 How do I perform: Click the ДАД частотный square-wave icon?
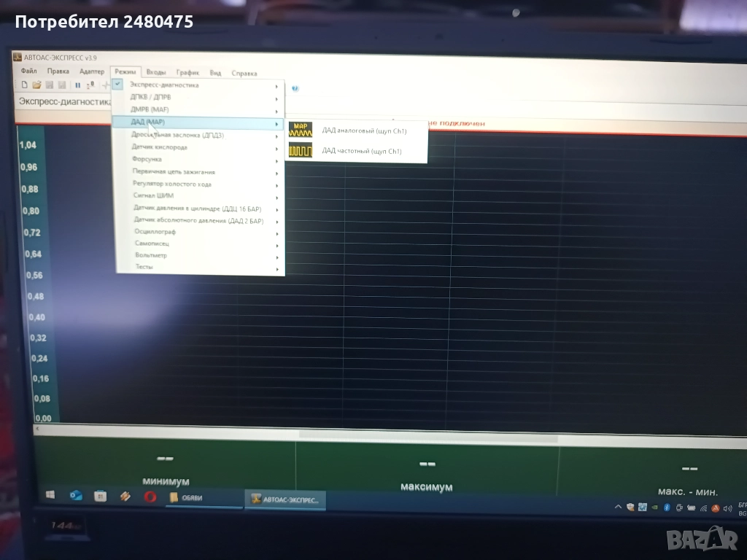click(x=300, y=151)
